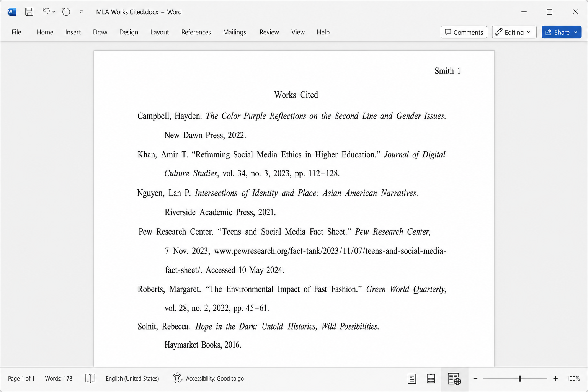The image size is (588, 392).
Task: Open the Help tab
Action: [323, 32]
